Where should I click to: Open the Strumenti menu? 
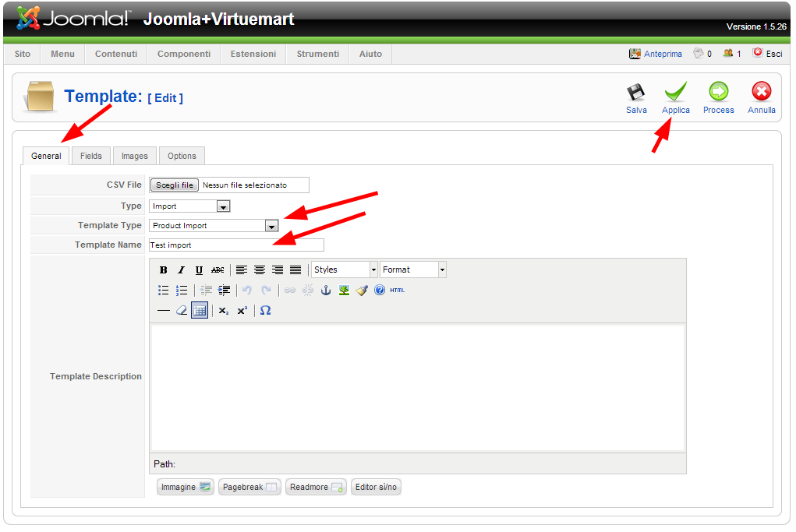318,55
